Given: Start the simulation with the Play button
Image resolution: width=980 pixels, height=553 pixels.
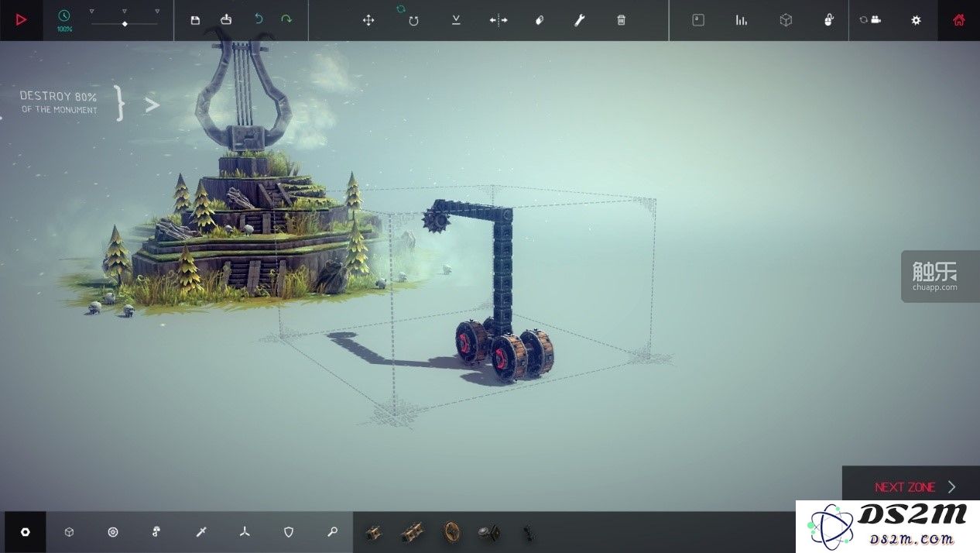Looking at the screenshot, I should [21, 20].
